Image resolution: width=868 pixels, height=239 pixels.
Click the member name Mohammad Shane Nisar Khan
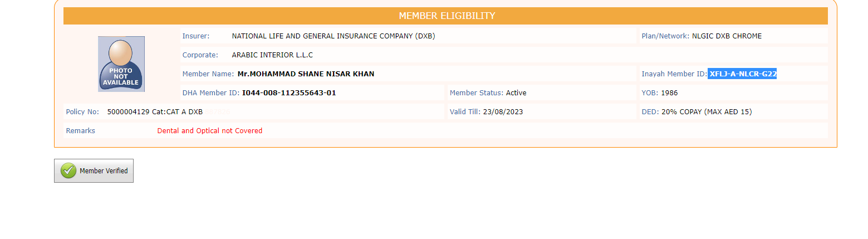coord(306,74)
